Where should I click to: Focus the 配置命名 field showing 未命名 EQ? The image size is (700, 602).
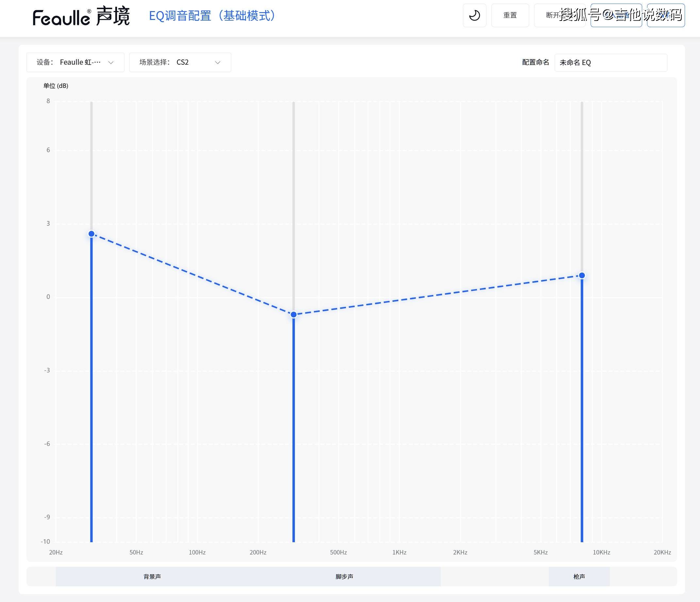[610, 62]
